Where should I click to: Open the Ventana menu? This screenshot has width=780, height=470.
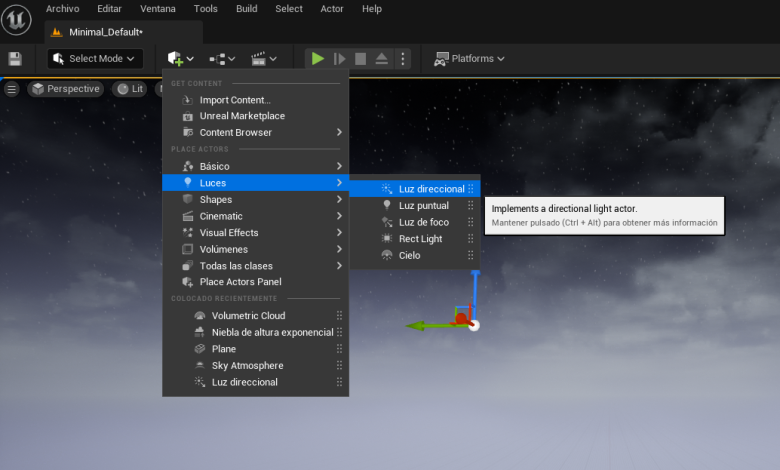tap(158, 9)
